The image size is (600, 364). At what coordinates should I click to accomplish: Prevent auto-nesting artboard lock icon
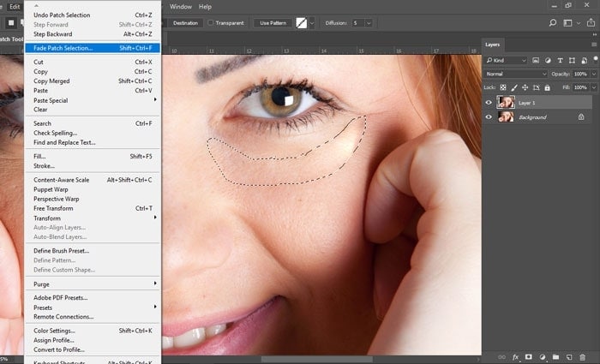pos(536,87)
